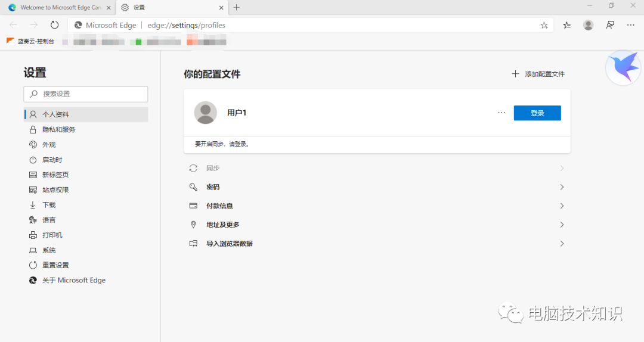
Task: Close the Welcome to Microsoft Edge tab
Action: (x=109, y=7)
